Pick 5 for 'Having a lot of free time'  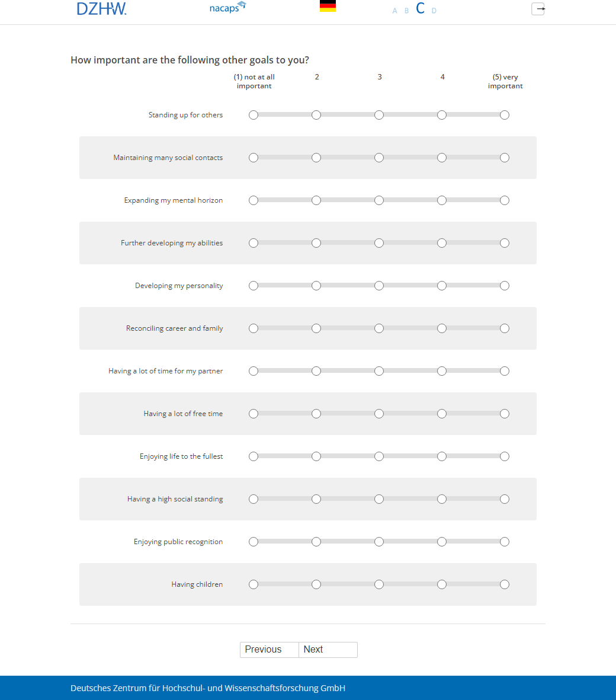505,414
